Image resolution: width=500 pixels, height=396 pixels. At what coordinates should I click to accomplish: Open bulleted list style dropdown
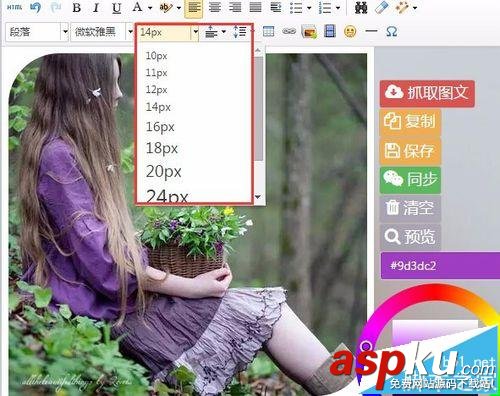pyautogui.click(x=309, y=8)
